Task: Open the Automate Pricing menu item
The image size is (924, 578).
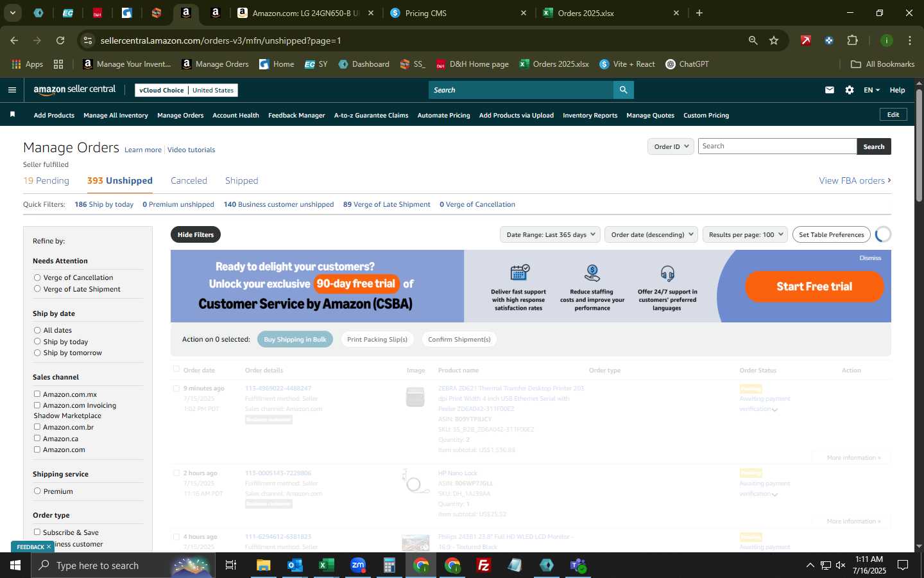Action: pyautogui.click(x=443, y=115)
